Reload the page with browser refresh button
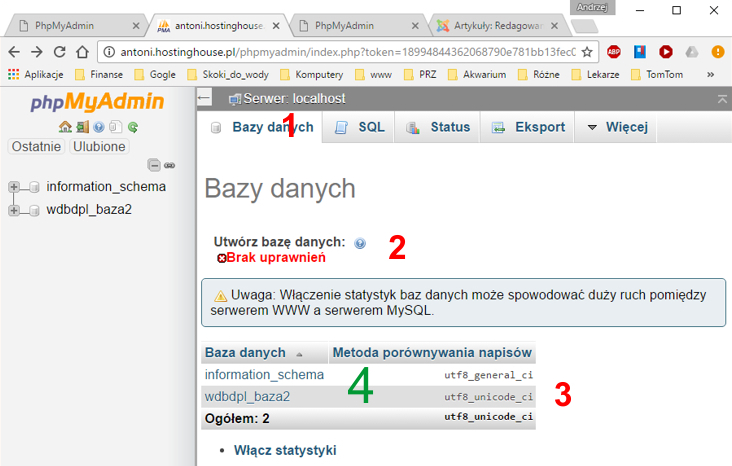 [x=59, y=52]
